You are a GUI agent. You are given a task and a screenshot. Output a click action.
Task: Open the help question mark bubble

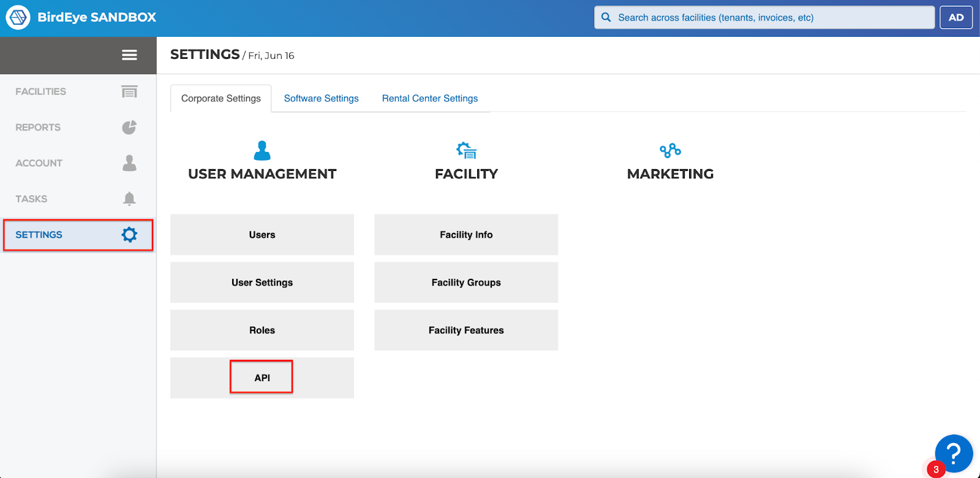(x=954, y=453)
